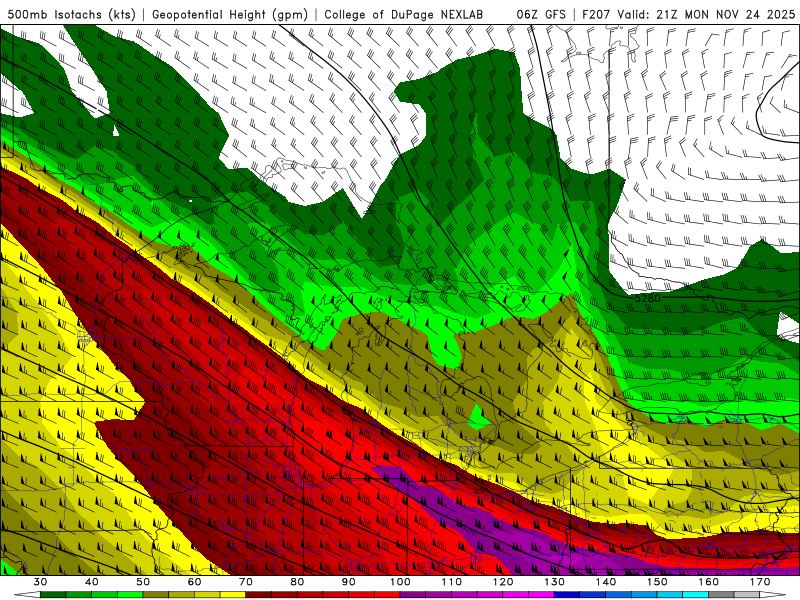Pick the cyan swatch just below 160
Screen dimensions: 800x600
[696, 595]
